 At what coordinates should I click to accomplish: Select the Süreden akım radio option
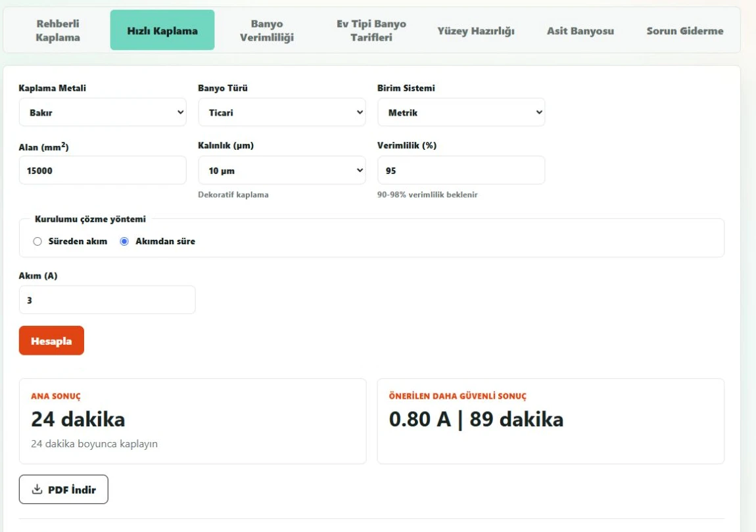pos(37,242)
